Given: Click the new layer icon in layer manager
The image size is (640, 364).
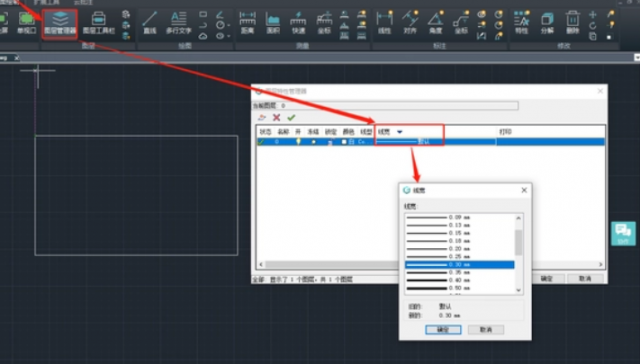Looking at the screenshot, I should [x=262, y=118].
